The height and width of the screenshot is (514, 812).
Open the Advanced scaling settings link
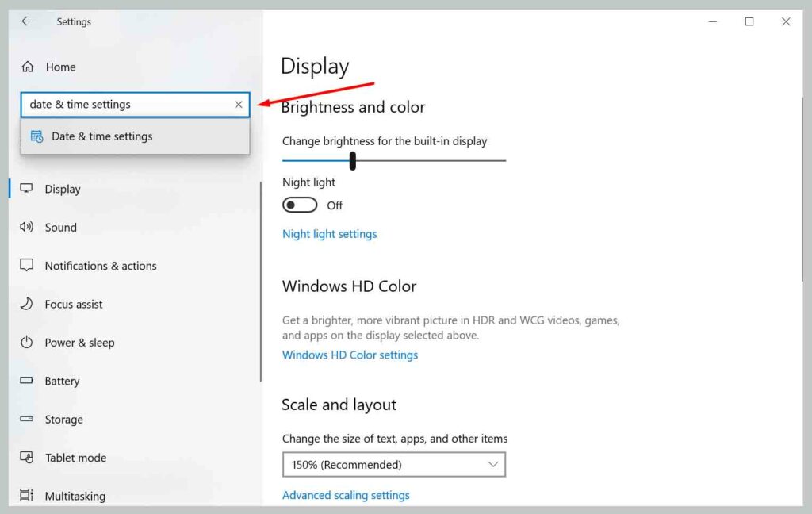point(346,495)
